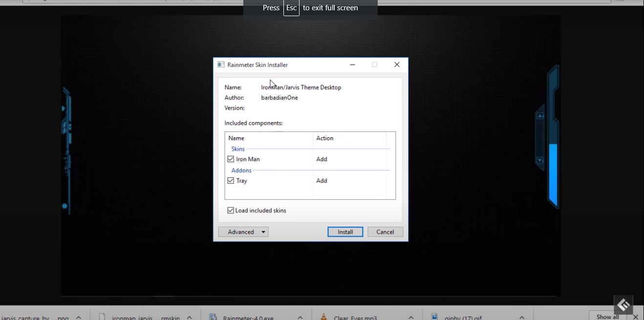
Task: Uncheck Load included skins
Action: pos(231,211)
